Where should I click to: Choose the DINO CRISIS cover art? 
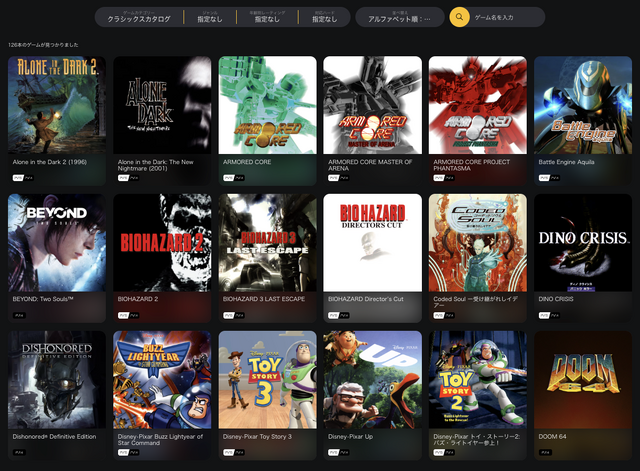click(x=581, y=242)
